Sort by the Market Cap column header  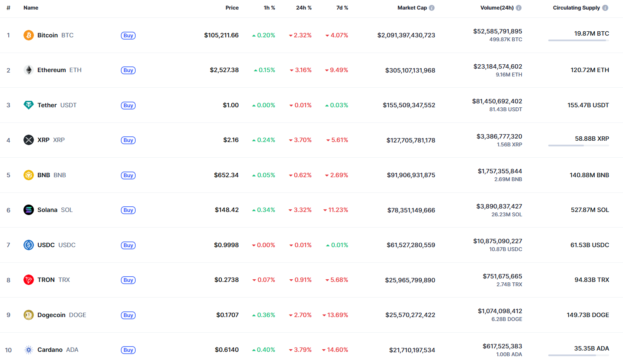[412, 8]
